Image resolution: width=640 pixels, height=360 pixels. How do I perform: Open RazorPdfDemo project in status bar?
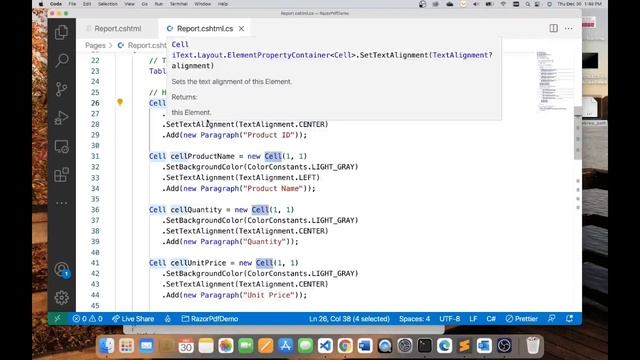pyautogui.click(x=210, y=319)
